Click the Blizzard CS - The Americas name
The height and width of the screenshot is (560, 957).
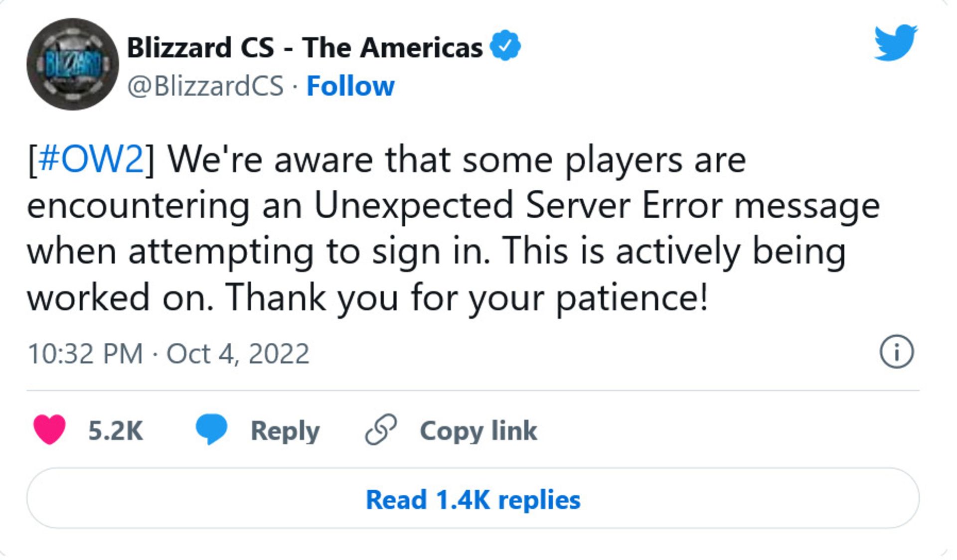tap(305, 47)
